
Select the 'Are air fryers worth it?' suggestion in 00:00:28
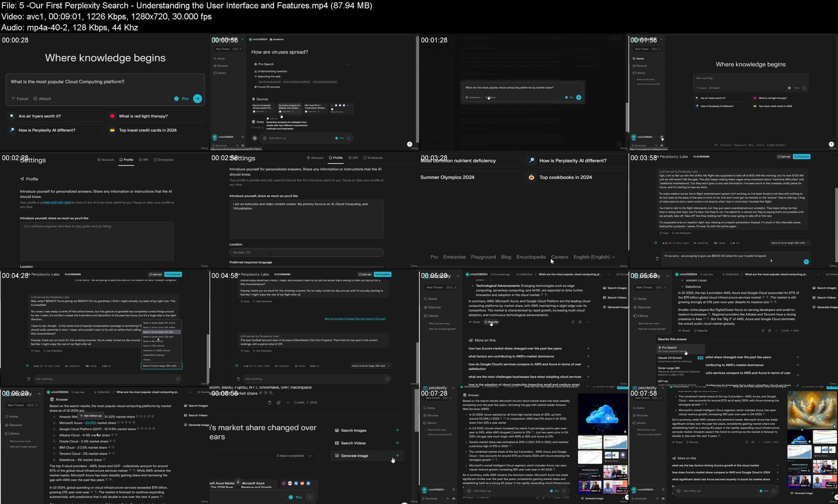tap(55, 116)
